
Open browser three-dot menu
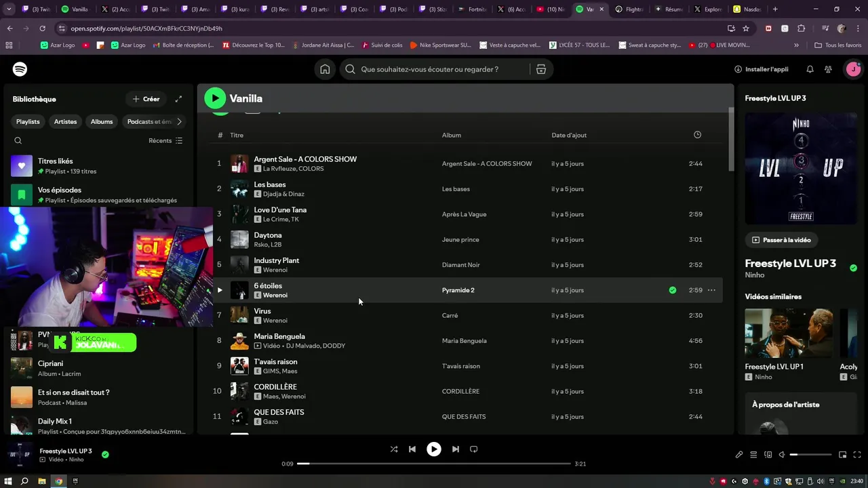point(858,28)
